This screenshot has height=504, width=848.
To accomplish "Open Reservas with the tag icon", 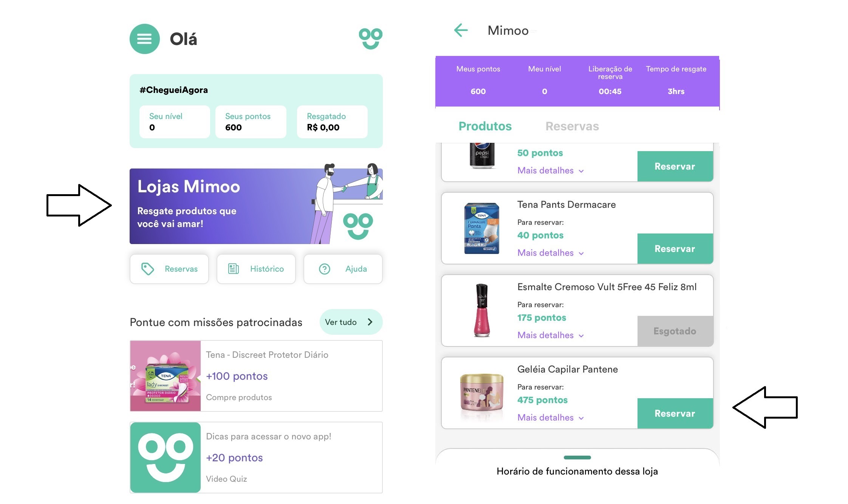I will 169,269.
